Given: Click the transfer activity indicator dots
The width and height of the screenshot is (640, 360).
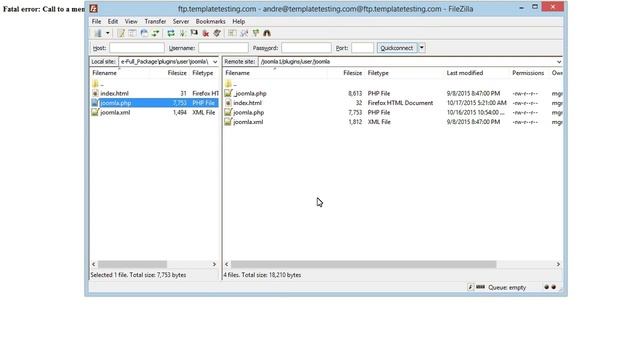Looking at the screenshot, I should [x=550, y=287].
